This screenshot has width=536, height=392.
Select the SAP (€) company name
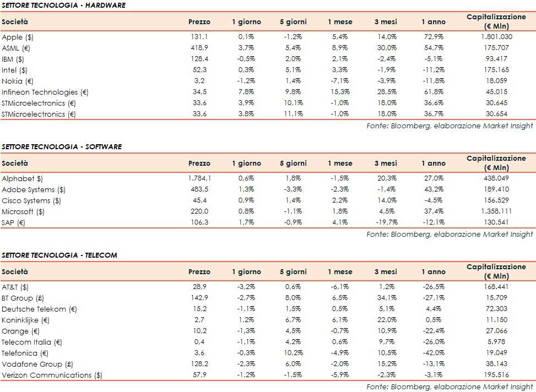[x=15, y=223]
